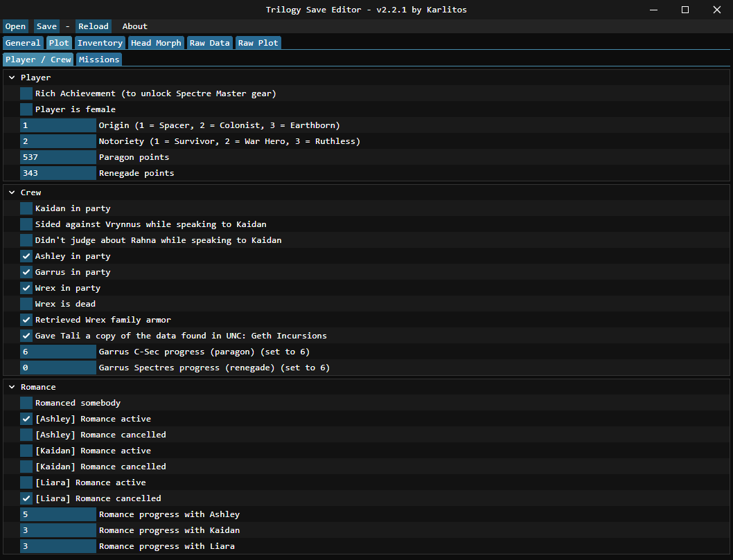Screen dimensions: 733x560
Task: Check [Kaidan] Romance active
Action: pos(26,451)
